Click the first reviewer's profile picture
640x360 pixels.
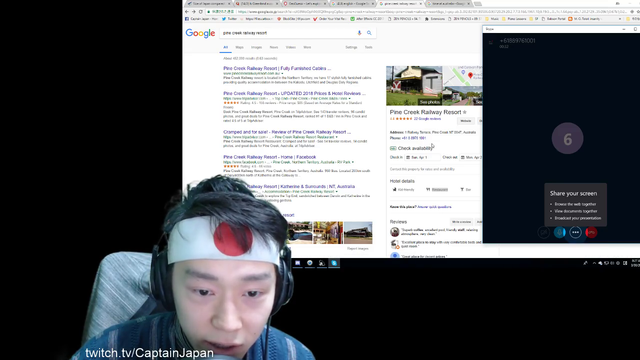(394, 232)
